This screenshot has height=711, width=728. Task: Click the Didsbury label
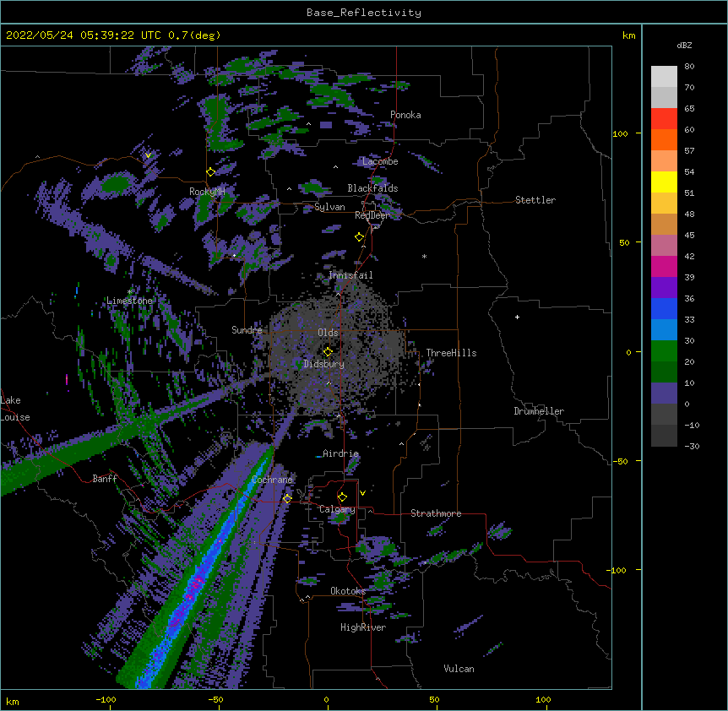(x=324, y=364)
